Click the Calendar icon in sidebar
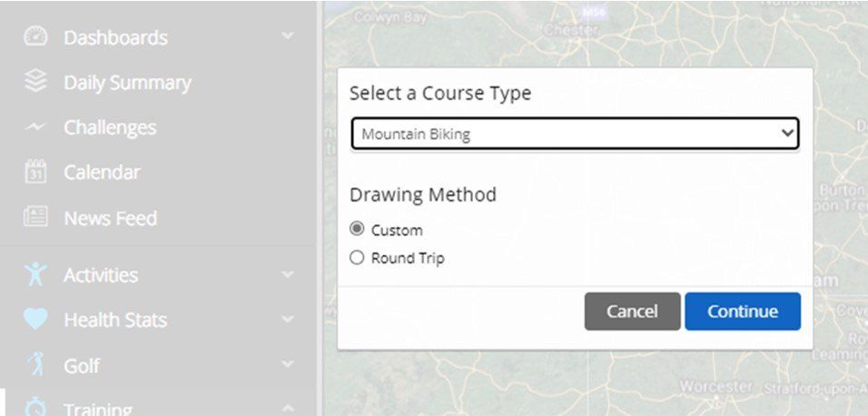 pyautogui.click(x=35, y=172)
